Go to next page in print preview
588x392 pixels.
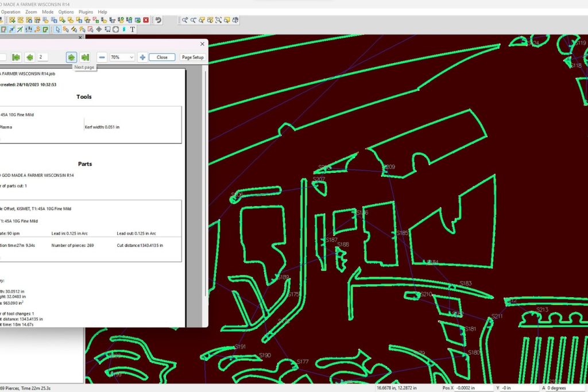click(71, 57)
